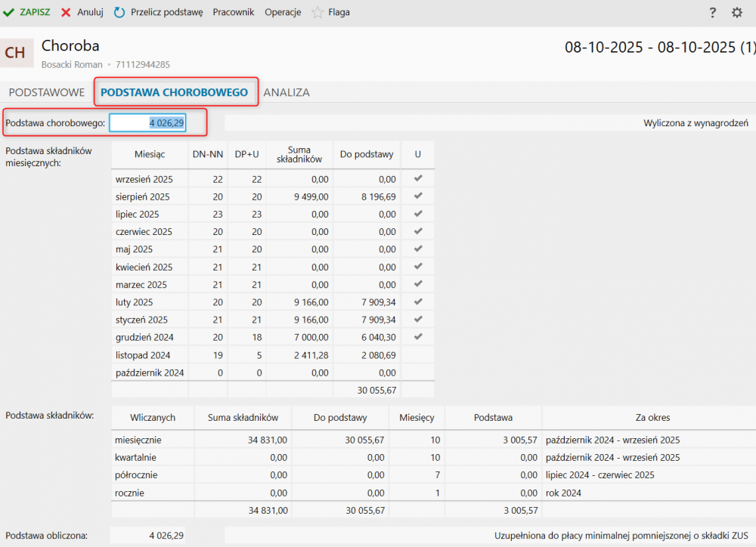Open the ANALIZA tab
The width and height of the screenshot is (756, 547).
(x=287, y=92)
